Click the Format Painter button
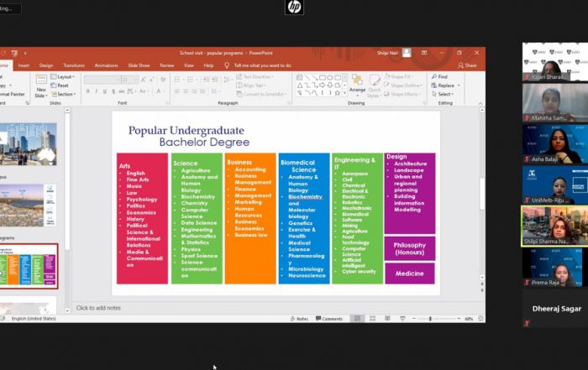Viewport: 588px width, 370px height. tap(13, 94)
